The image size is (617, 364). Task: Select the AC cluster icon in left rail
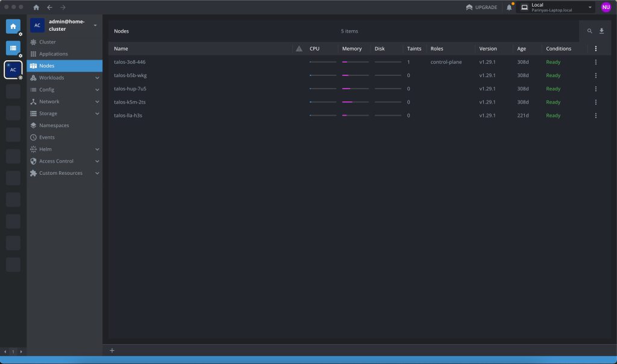click(13, 70)
